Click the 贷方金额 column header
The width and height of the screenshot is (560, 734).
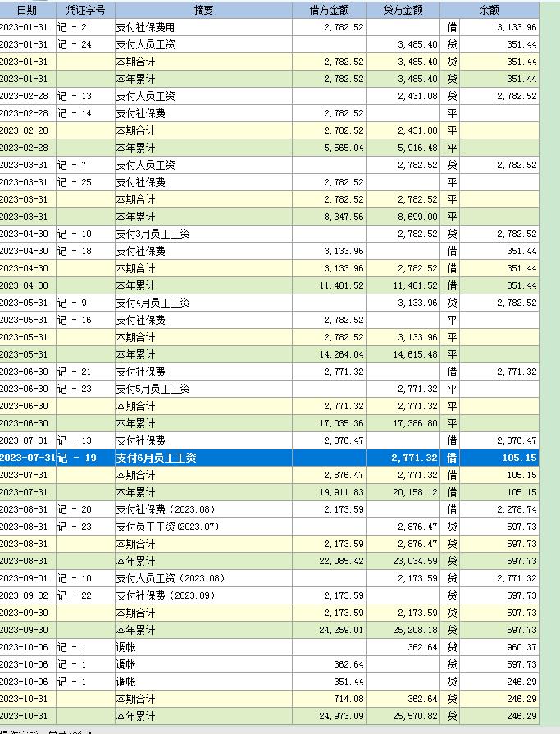tap(403, 10)
